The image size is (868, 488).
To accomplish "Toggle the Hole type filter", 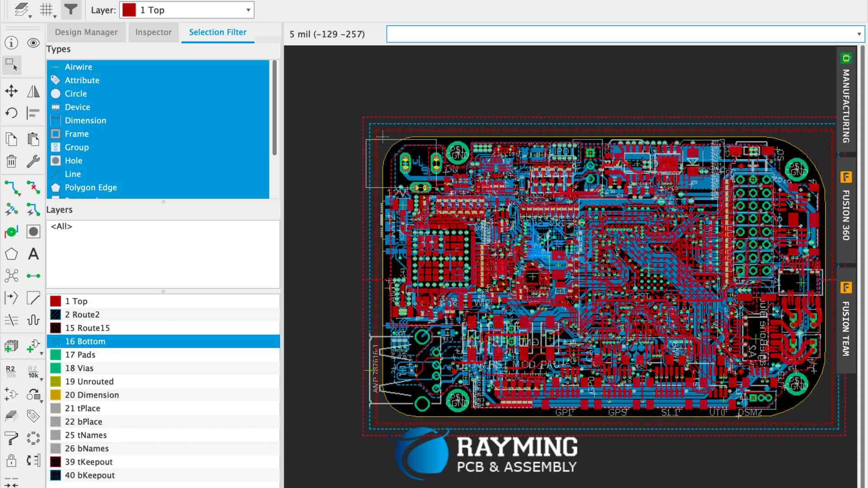I will pos(74,160).
